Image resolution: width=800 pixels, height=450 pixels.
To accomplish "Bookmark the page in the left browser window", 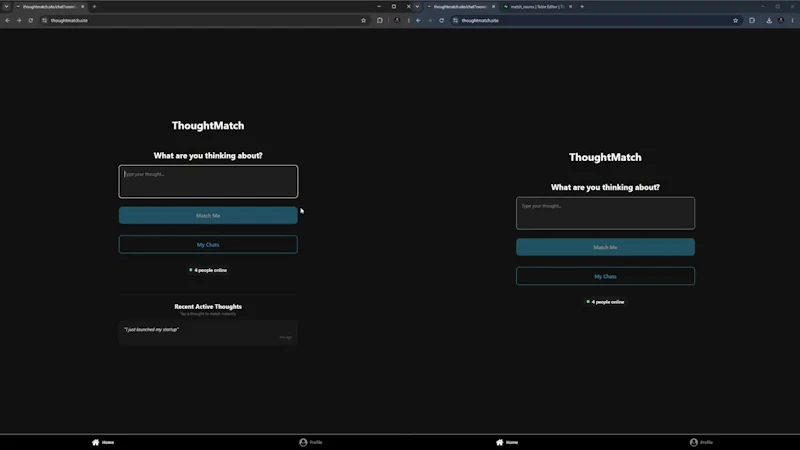I will tap(363, 20).
